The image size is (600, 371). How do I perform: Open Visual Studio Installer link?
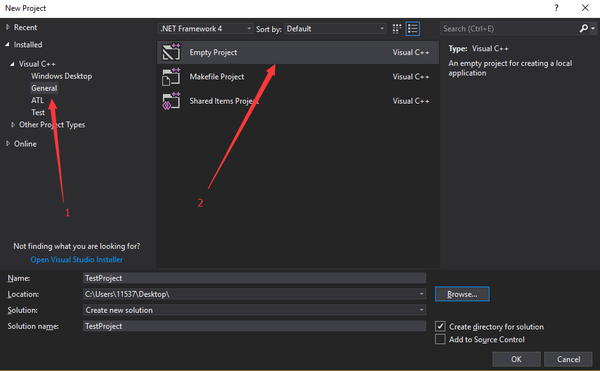[x=77, y=259]
